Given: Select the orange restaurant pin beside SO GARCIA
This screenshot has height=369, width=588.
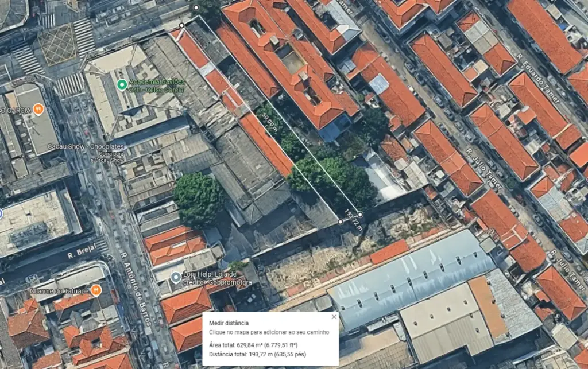Looking at the screenshot, I should tap(38, 108).
